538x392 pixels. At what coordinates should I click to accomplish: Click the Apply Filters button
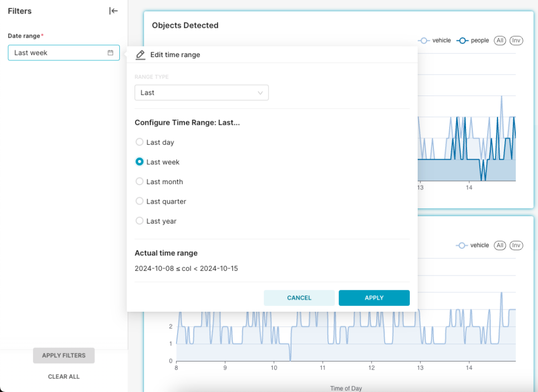tap(64, 355)
